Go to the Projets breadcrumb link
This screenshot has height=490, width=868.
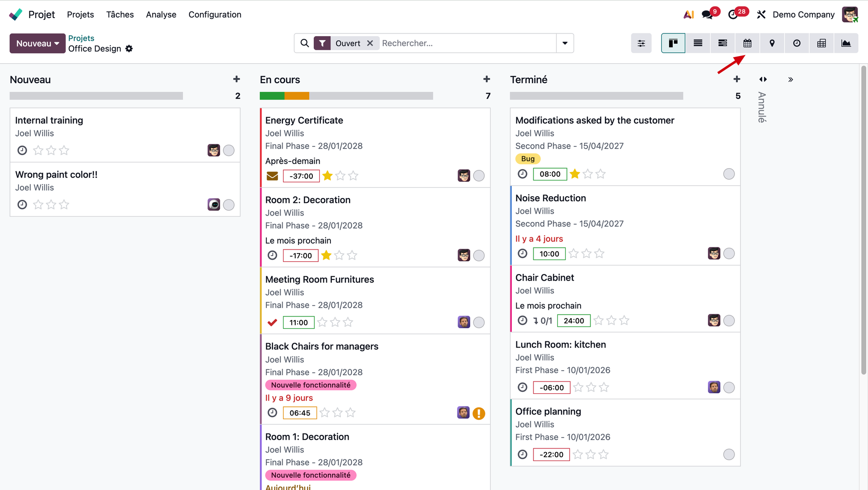(x=81, y=38)
